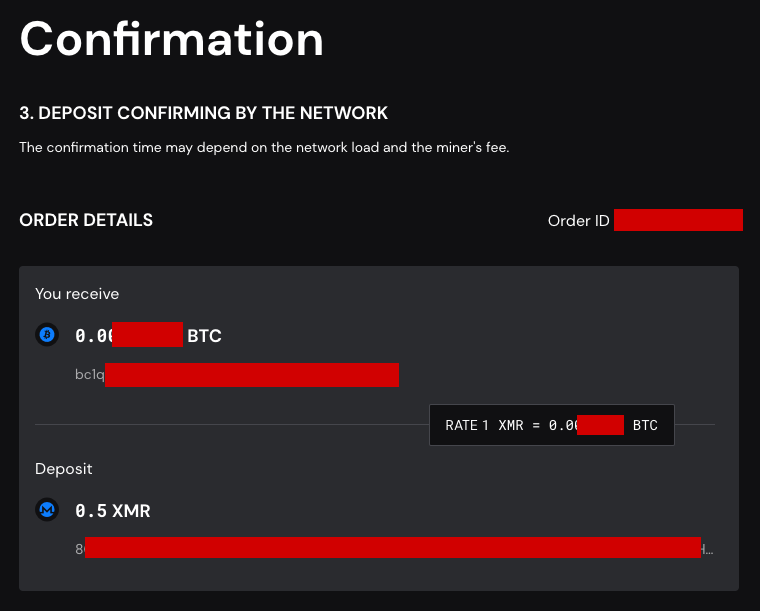The image size is (760, 611).
Task: Click the blue Monero coin icon
Action: (x=47, y=510)
